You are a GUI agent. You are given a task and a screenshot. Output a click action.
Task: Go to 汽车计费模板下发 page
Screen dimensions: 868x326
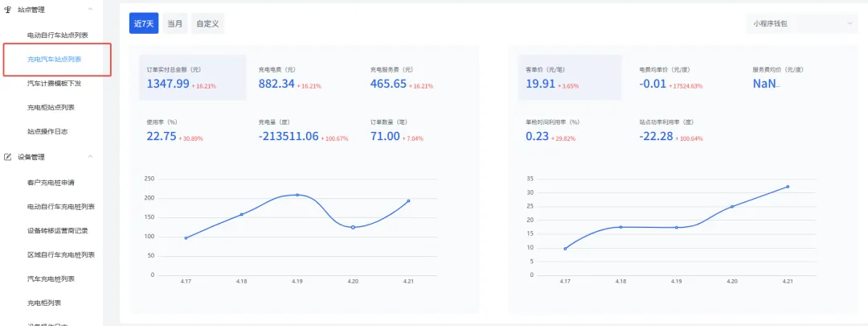(54, 83)
